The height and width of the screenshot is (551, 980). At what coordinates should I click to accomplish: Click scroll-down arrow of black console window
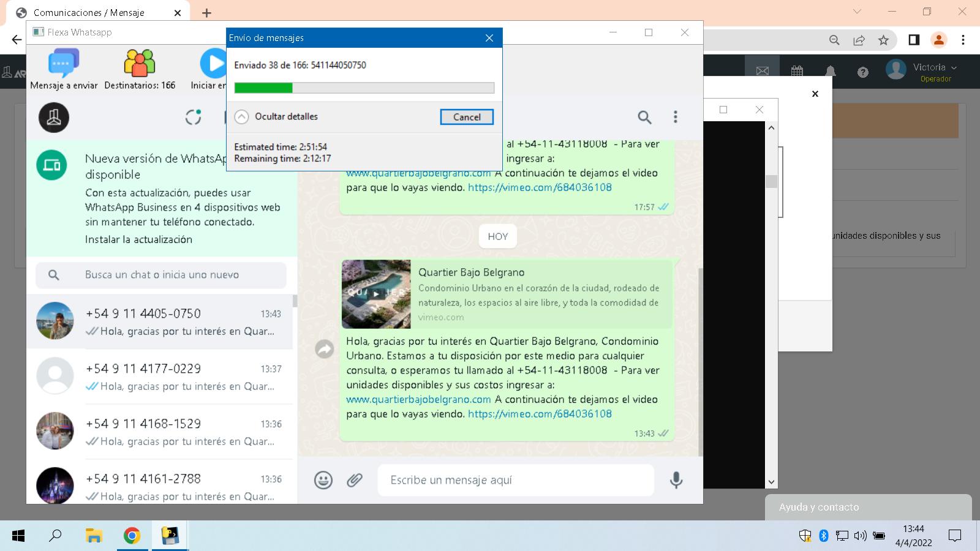(x=771, y=482)
